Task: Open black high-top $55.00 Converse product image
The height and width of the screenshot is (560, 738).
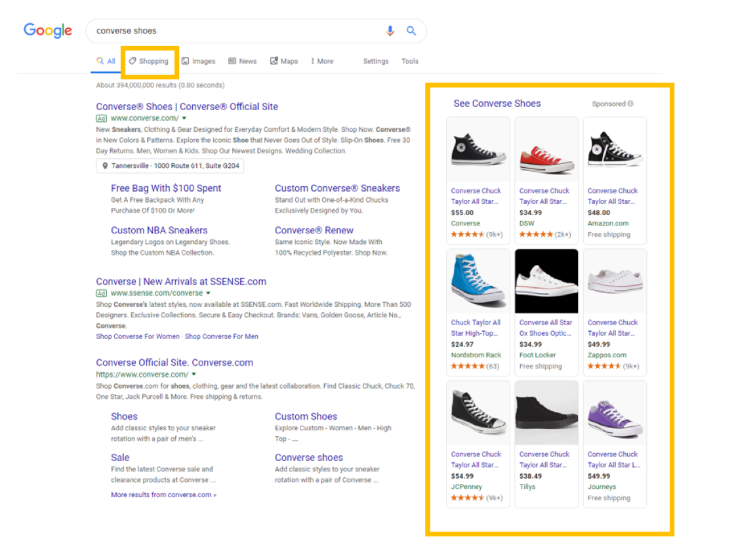Action: pyautogui.click(x=478, y=150)
